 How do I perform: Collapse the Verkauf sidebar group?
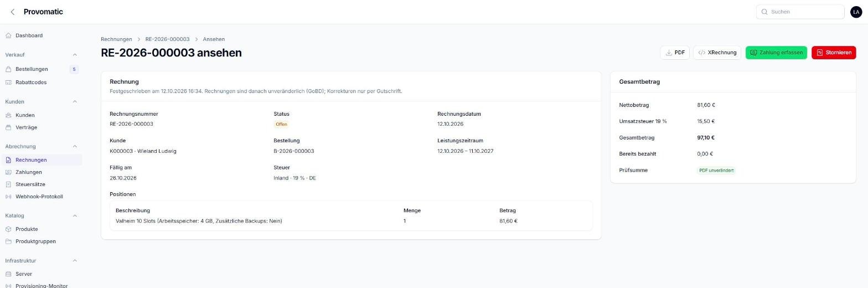click(x=75, y=55)
